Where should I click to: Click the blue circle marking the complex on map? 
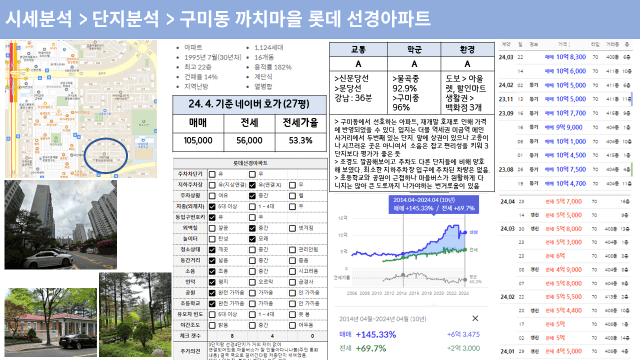tap(106, 156)
